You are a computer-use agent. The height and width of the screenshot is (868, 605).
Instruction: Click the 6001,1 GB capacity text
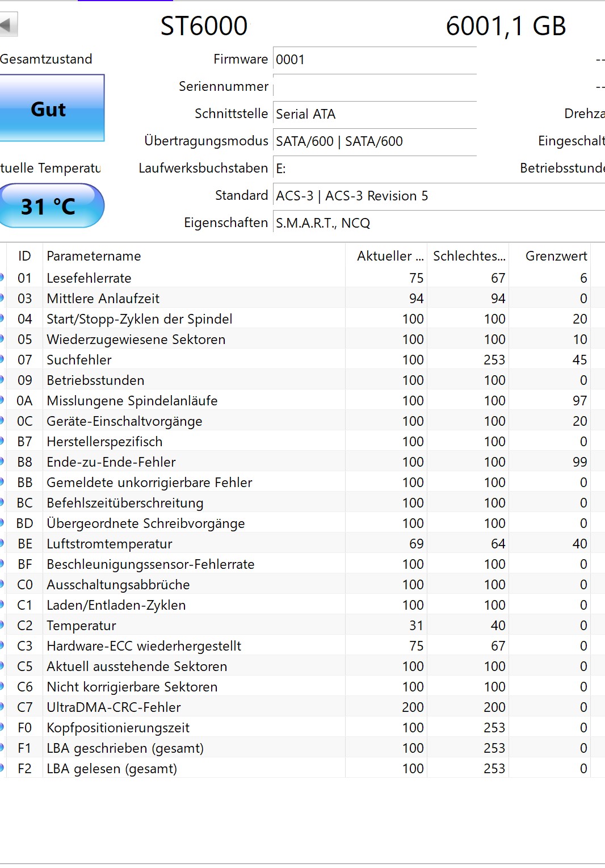(506, 26)
